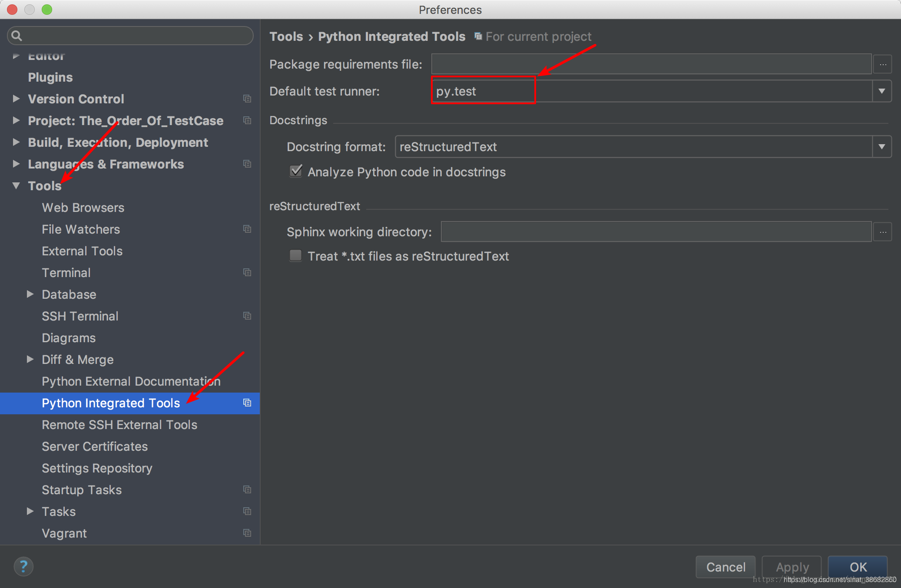The width and height of the screenshot is (901, 588).
Task: Expand the Diff & Merge node
Action: [x=30, y=360]
